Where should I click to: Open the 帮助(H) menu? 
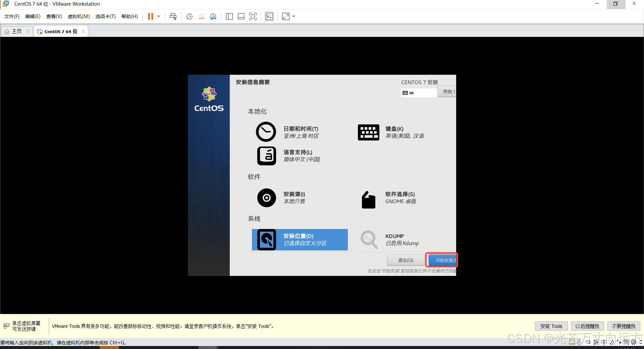click(x=129, y=16)
